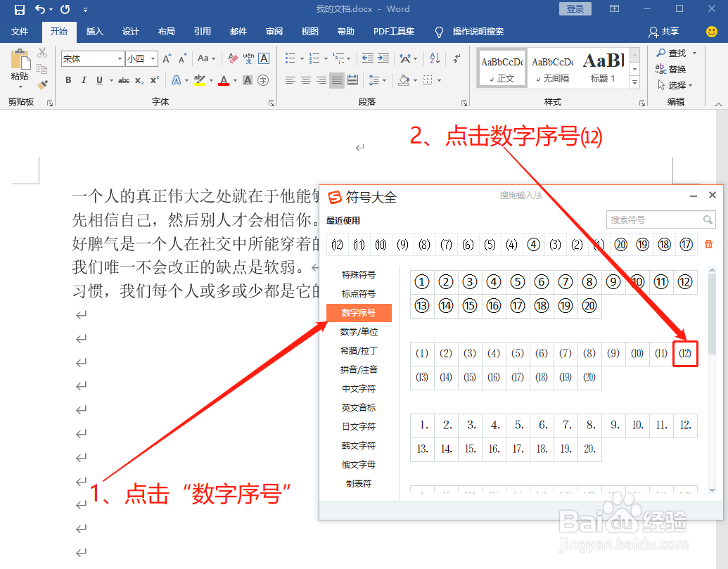Apply character border A icon
Screen dimensions: 728x569
264,58
